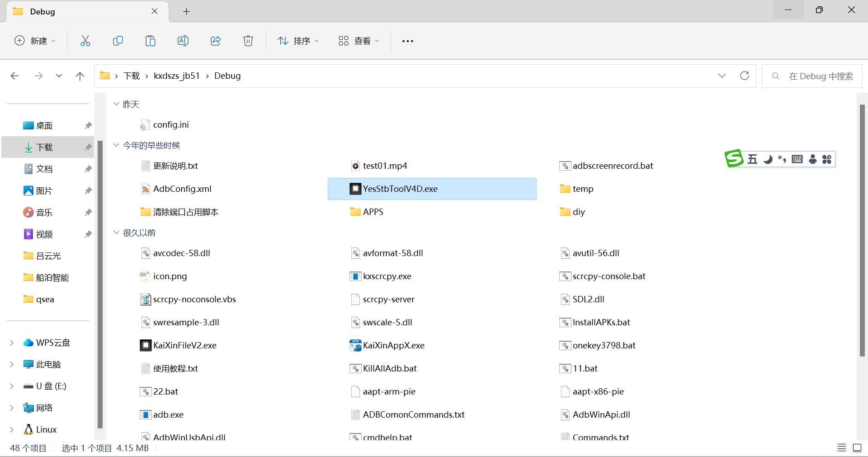Click kxdszs_jb51 in the address breadcrumb

[177, 76]
